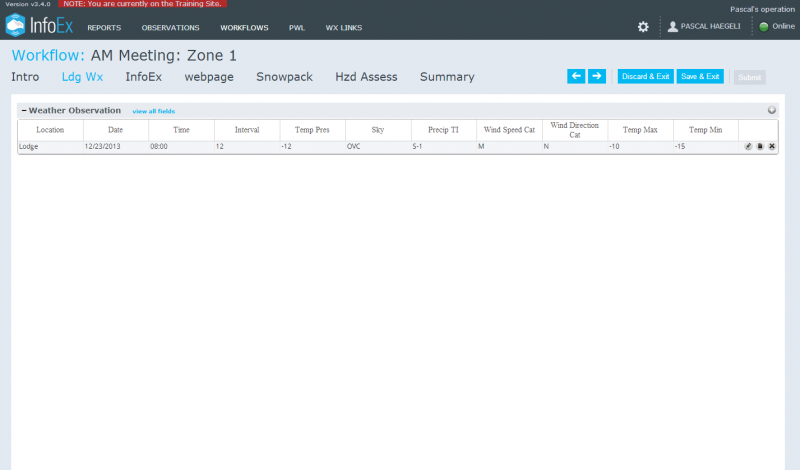
Task: Open the webpage workflow tab
Action: pyautogui.click(x=209, y=77)
